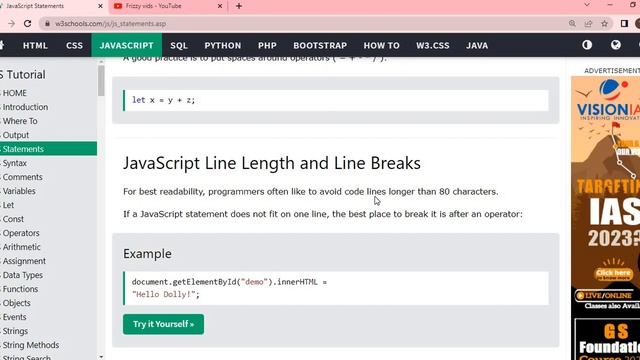Viewport: 640px width, 360px height.
Task: Open the HOW TO section in navbar
Action: (382, 45)
